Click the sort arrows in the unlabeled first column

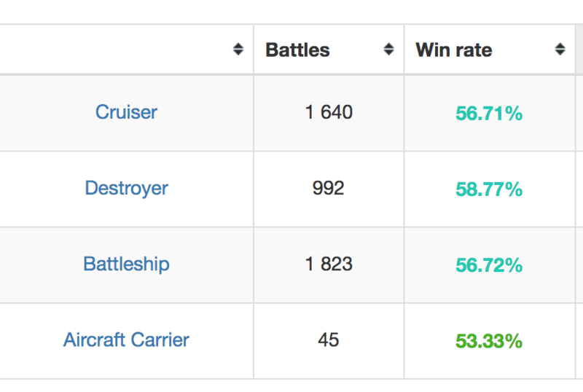tap(238, 50)
